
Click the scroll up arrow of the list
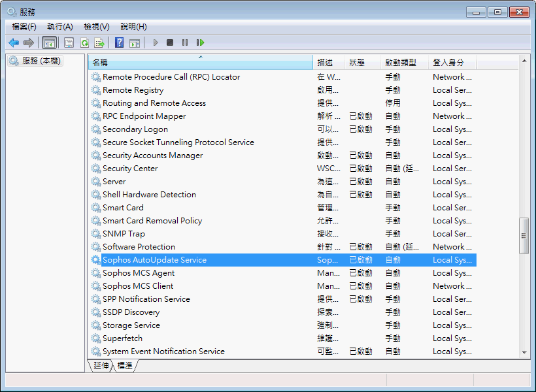click(x=524, y=61)
